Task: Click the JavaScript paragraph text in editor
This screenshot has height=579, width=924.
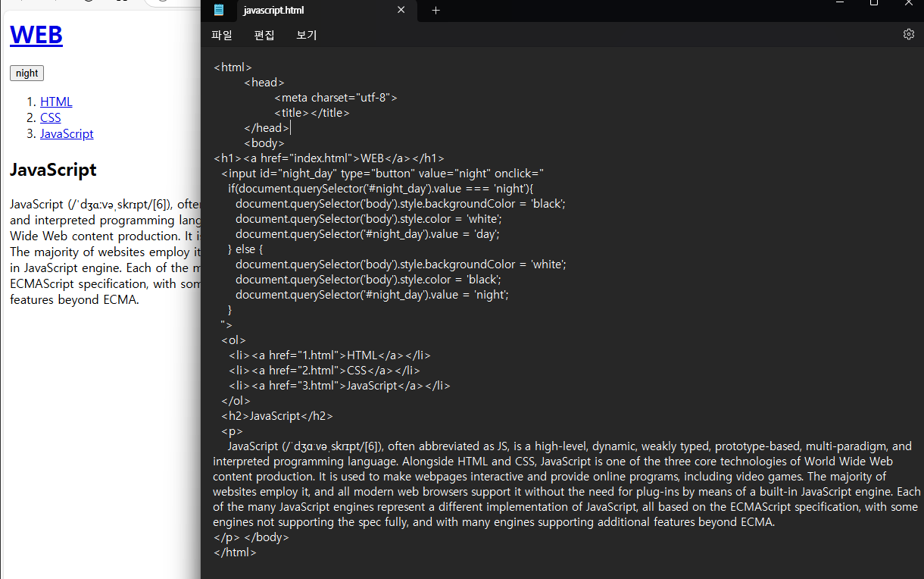Action: click(x=567, y=484)
